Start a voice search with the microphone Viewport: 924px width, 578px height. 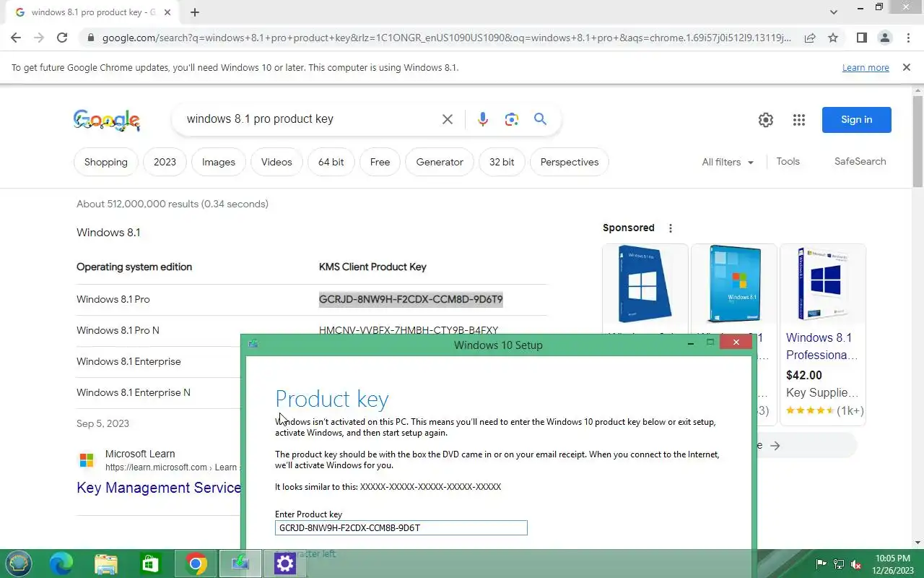point(483,119)
